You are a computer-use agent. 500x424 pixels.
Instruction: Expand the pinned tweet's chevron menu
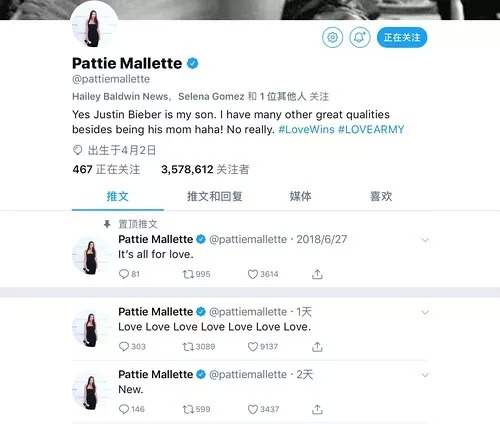(425, 240)
